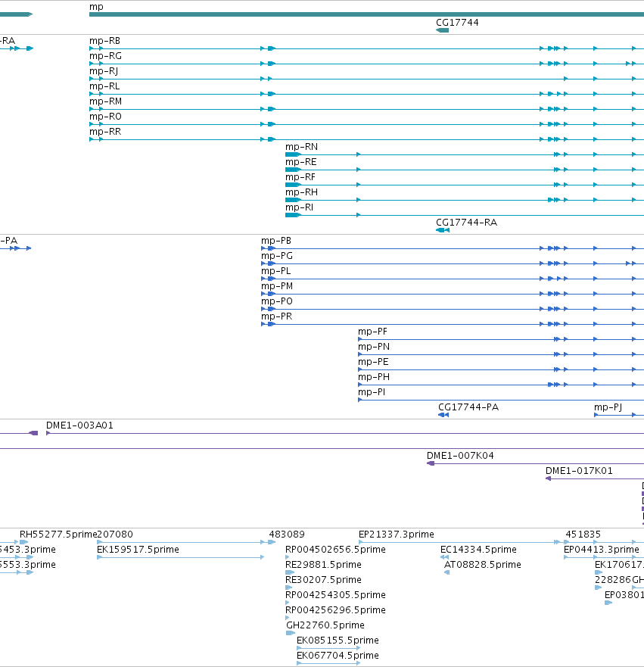The width and height of the screenshot is (644, 667).
Task: Click the RP004254305.5prime EST label
Action: [335, 594]
